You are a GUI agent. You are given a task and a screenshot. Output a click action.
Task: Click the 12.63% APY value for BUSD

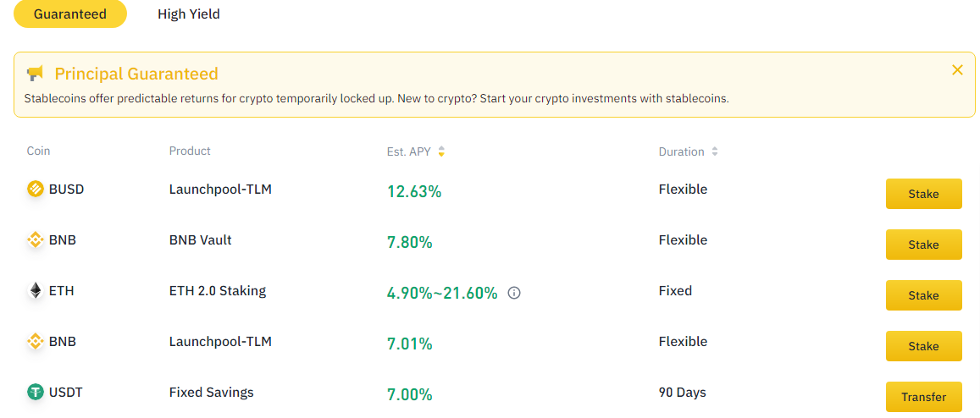[414, 192]
